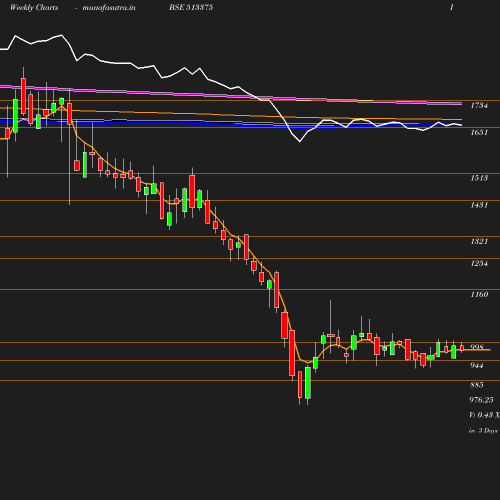This screenshot has width=500, height=500.
Task: Click the 1321 price level label
Action: coord(479,241)
